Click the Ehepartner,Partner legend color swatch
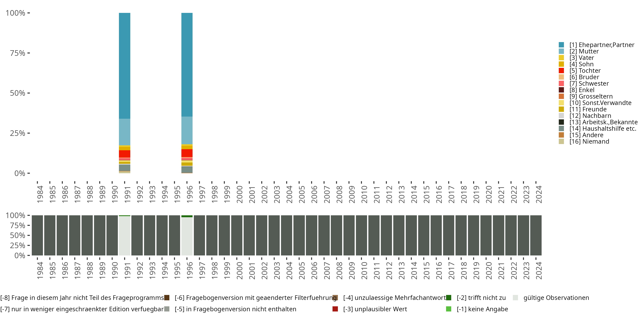Viewport: 644px width, 322px height. [561, 45]
